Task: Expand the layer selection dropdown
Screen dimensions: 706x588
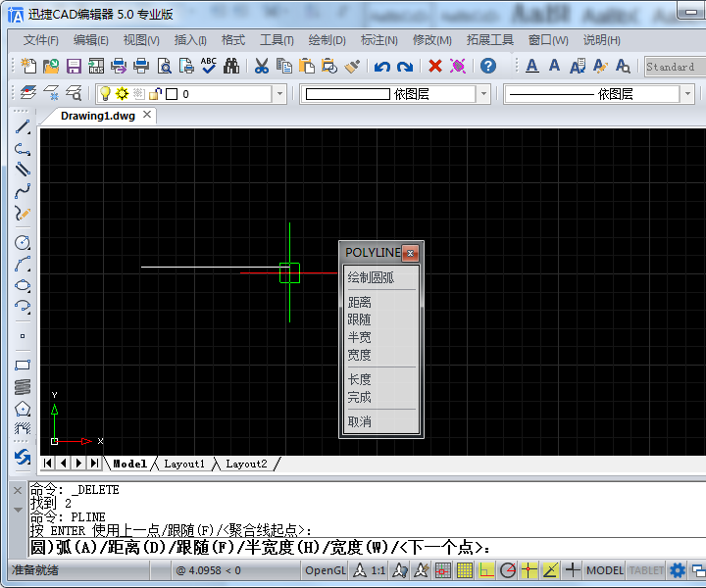Action: click(279, 93)
